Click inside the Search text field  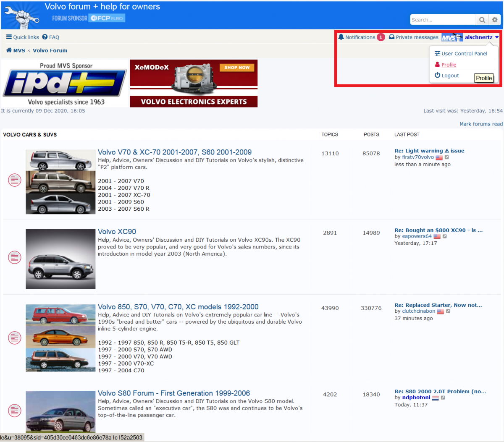pyautogui.click(x=442, y=20)
